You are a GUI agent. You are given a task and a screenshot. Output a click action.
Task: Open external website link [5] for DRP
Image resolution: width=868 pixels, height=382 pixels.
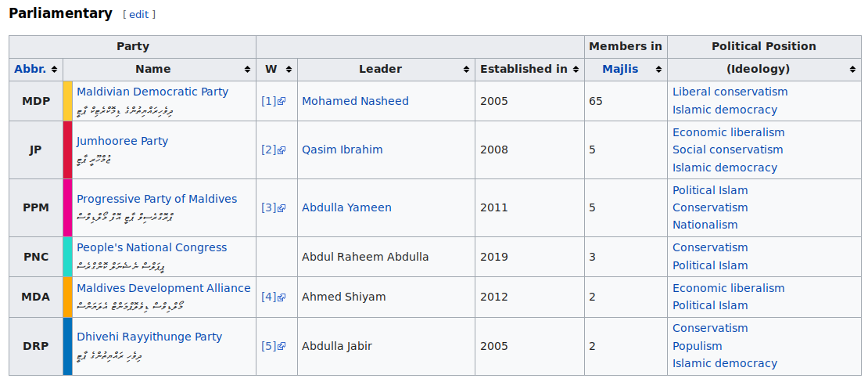(x=273, y=346)
